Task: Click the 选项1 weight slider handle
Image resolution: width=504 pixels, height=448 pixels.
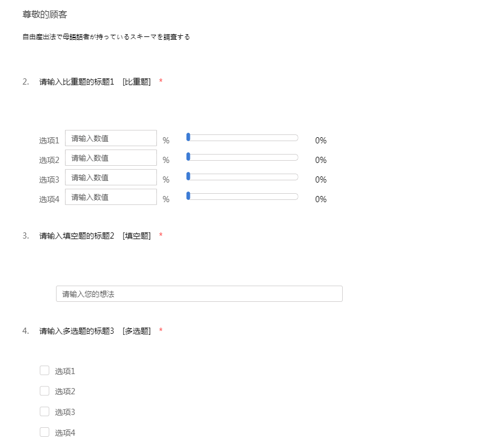Action: [x=189, y=137]
